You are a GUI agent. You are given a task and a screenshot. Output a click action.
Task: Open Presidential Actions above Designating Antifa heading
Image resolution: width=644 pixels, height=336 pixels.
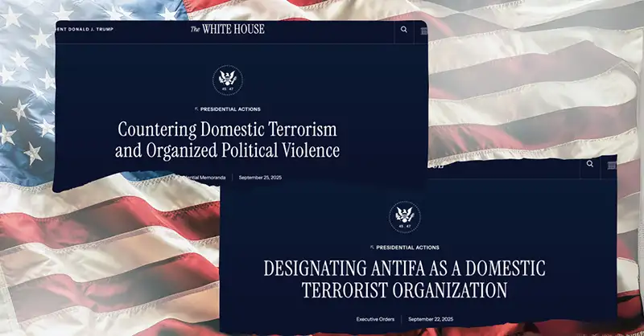(x=407, y=248)
